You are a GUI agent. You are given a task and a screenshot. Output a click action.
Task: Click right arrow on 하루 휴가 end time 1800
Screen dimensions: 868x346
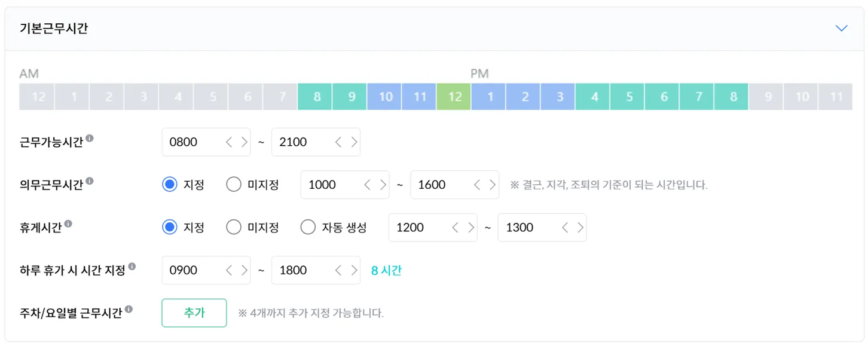tap(354, 270)
